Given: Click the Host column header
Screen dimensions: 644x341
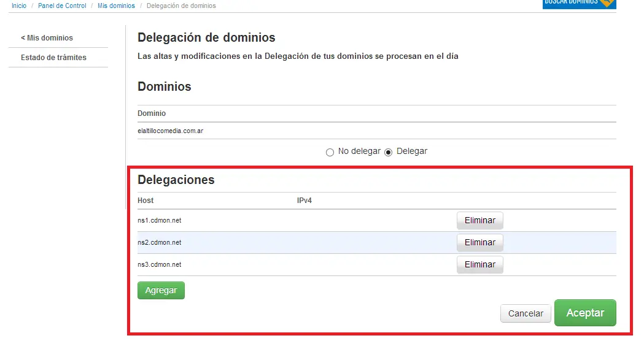Looking at the screenshot, I should click(x=145, y=201).
